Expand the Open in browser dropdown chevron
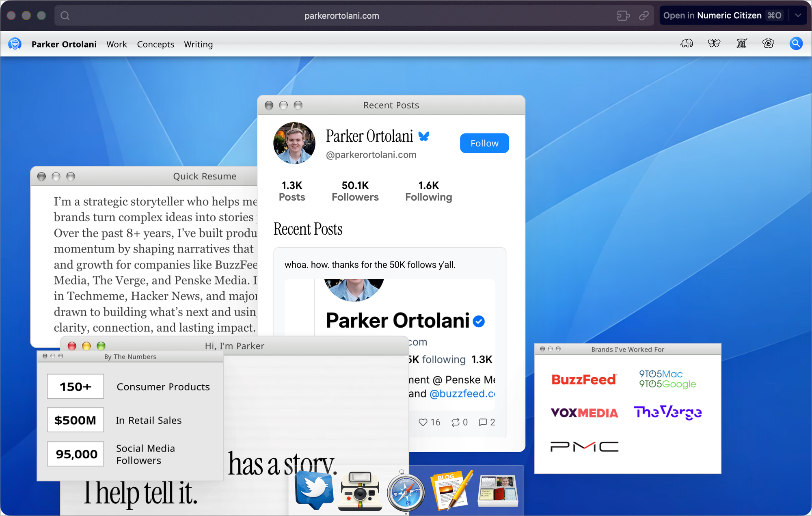This screenshot has height=516, width=812. pos(798,15)
